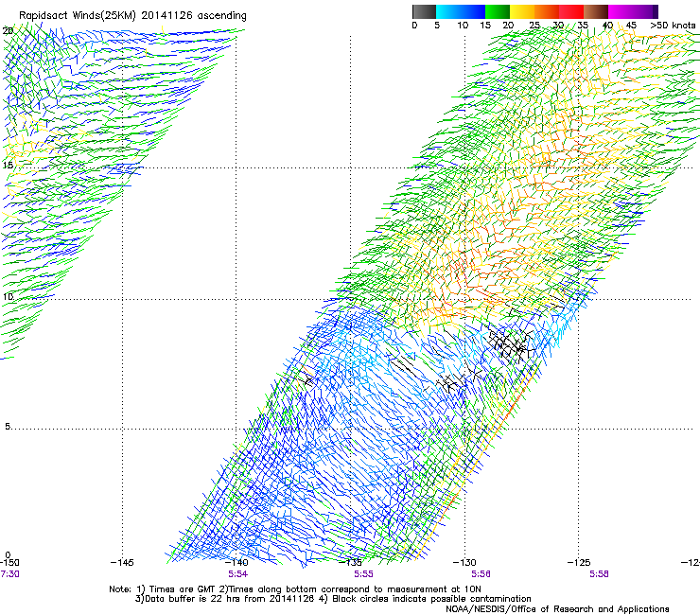Click the latitude axis label '10'
This screenshot has height=615, width=700.
[x=8, y=296]
